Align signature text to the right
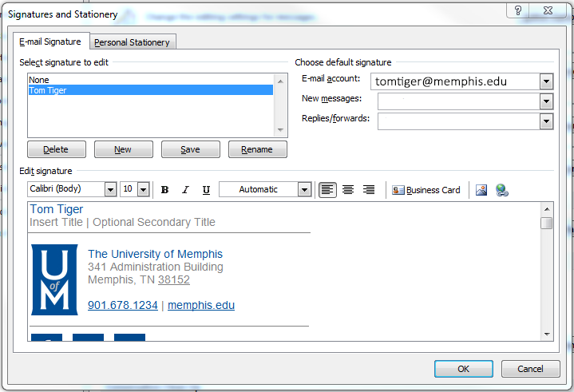 click(x=369, y=190)
